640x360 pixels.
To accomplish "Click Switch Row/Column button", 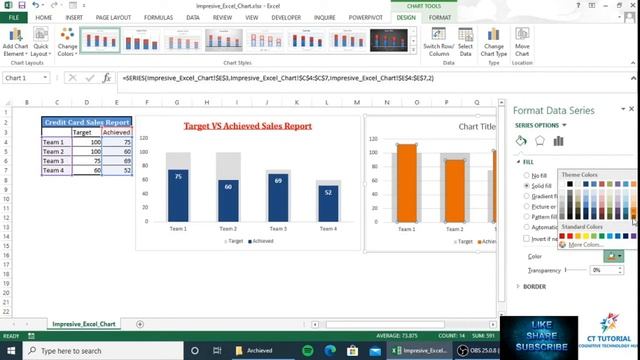I will [x=438, y=42].
